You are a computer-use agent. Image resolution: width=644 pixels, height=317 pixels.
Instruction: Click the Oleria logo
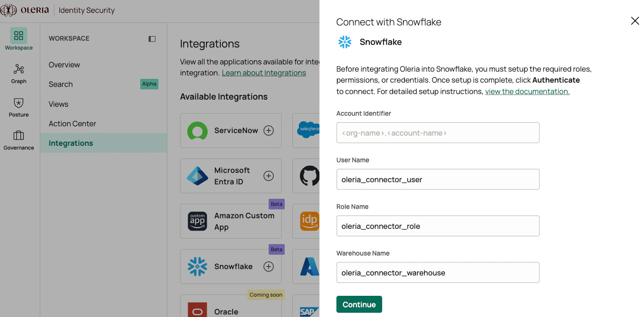pos(25,10)
